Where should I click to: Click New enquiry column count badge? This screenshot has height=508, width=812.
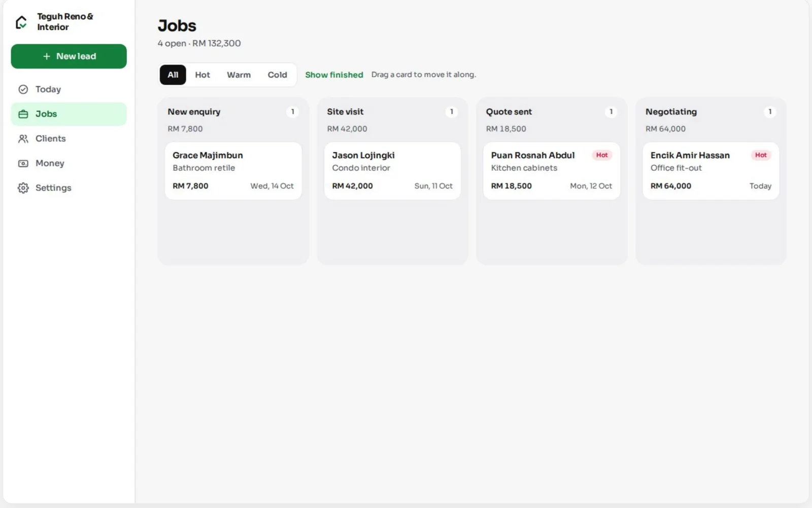pyautogui.click(x=292, y=112)
